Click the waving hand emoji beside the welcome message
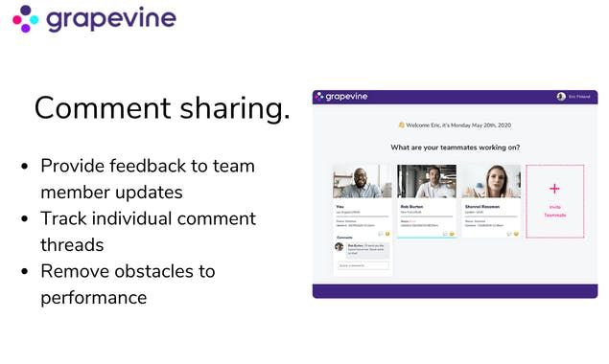 (402, 125)
